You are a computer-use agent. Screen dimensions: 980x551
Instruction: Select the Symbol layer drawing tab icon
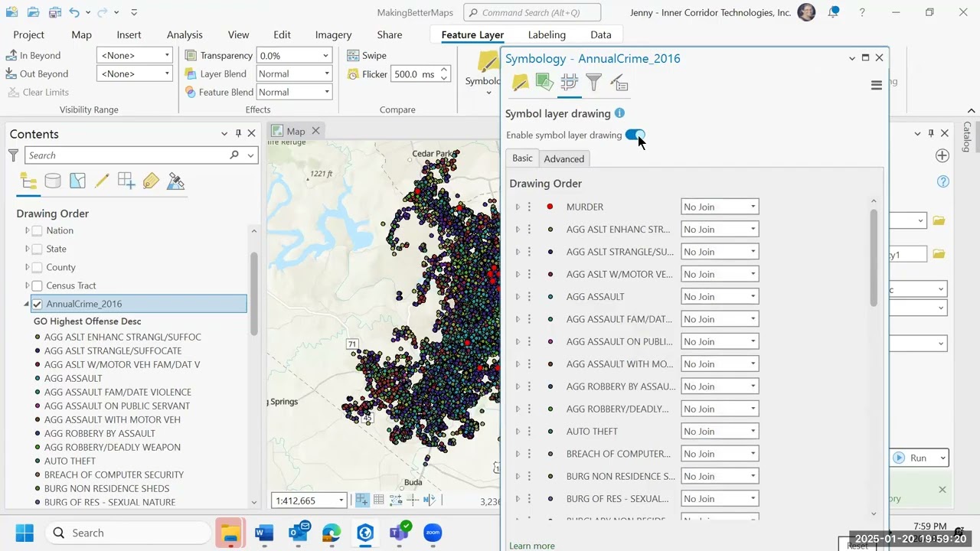(x=569, y=82)
